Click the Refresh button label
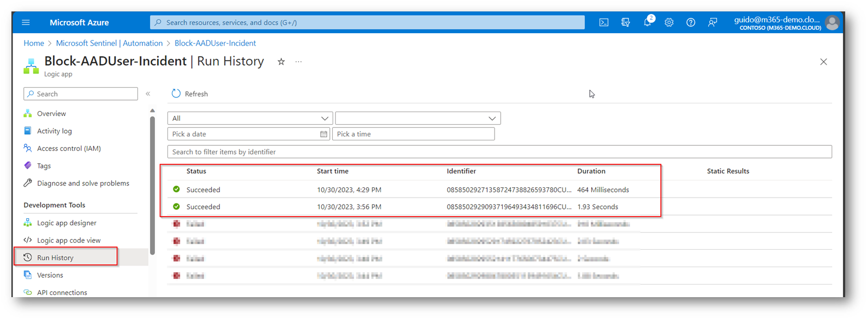Screen dimensions: 868x320 pos(196,94)
